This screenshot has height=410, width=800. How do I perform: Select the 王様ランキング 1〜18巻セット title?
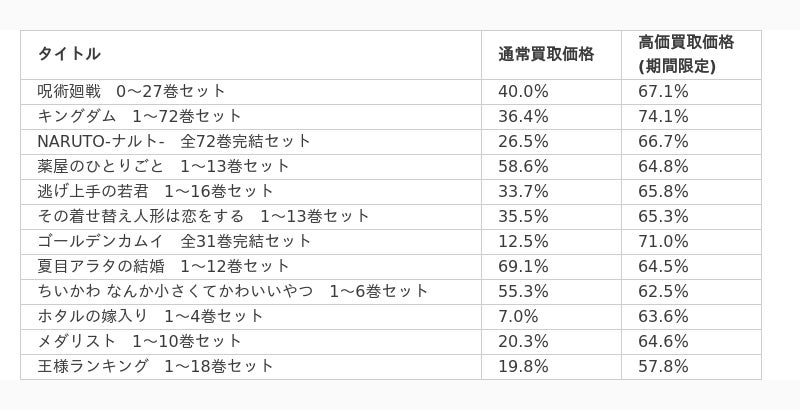click(x=156, y=366)
